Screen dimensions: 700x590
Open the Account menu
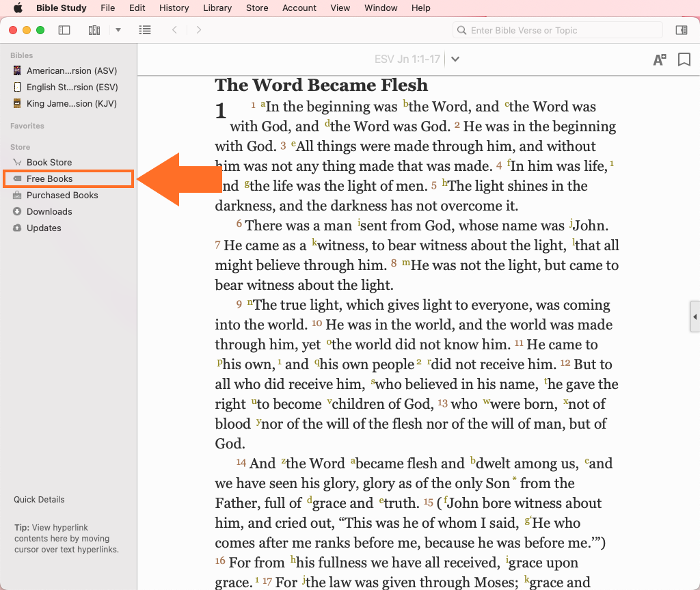coord(299,8)
